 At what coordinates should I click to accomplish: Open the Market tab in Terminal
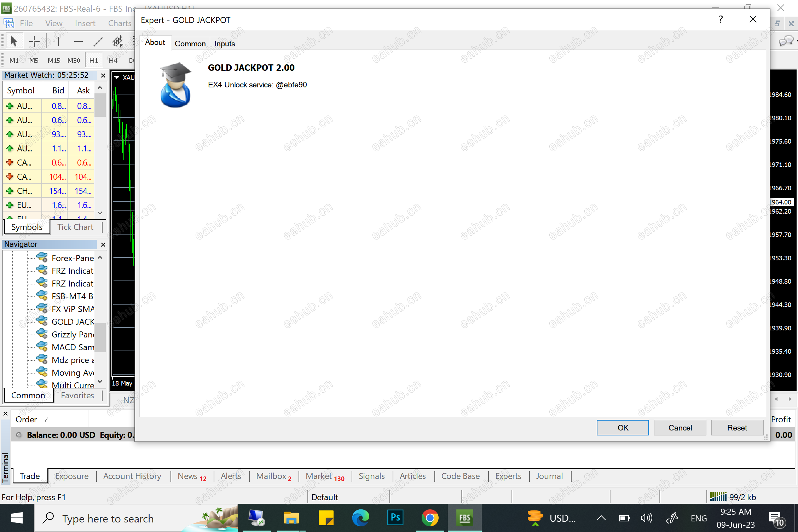[x=325, y=476]
